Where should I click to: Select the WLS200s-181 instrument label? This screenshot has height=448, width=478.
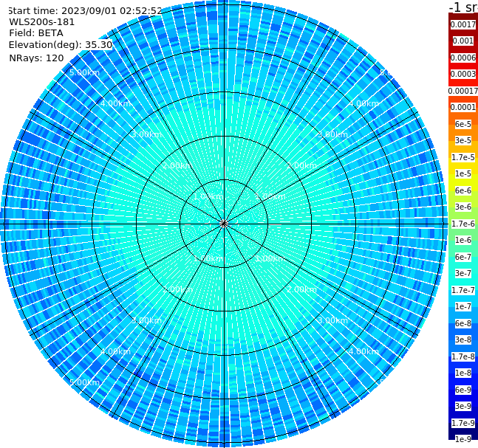42,22
